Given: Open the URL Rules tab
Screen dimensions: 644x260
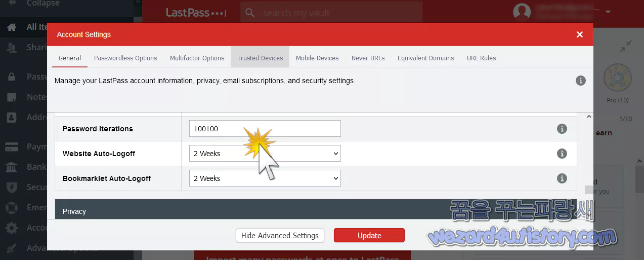Looking at the screenshot, I should pos(481,58).
